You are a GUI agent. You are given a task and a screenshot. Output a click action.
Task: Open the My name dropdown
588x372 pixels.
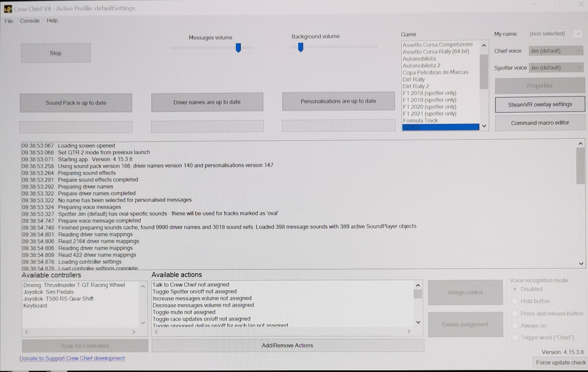556,34
